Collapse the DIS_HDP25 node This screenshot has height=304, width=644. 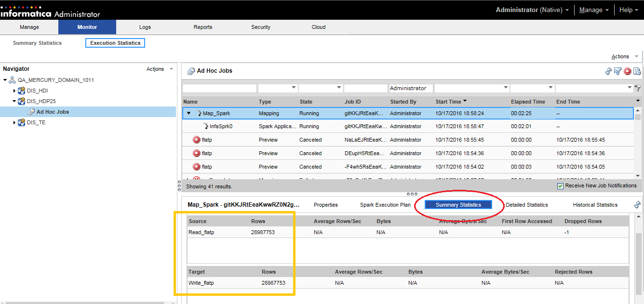(14, 101)
